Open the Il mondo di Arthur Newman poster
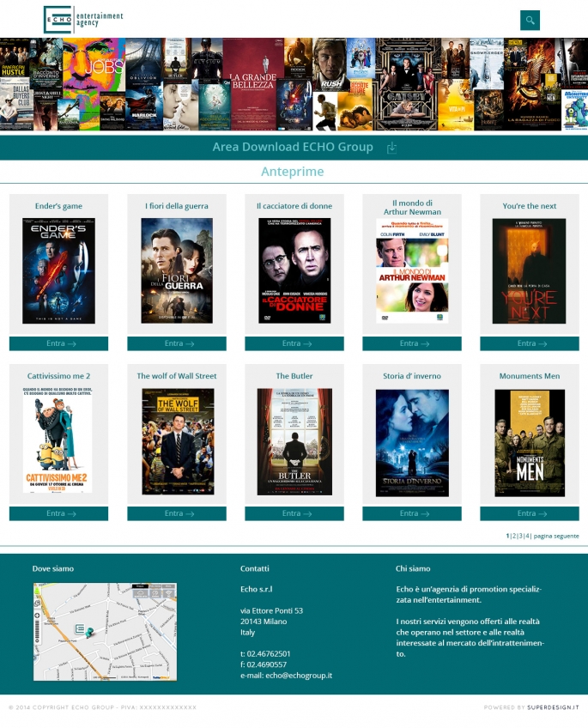Screen dimensions: 588x728 (x=411, y=270)
